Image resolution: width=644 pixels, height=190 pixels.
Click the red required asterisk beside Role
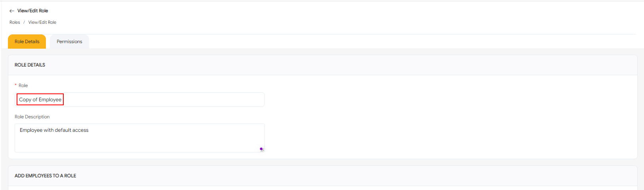(x=16, y=85)
